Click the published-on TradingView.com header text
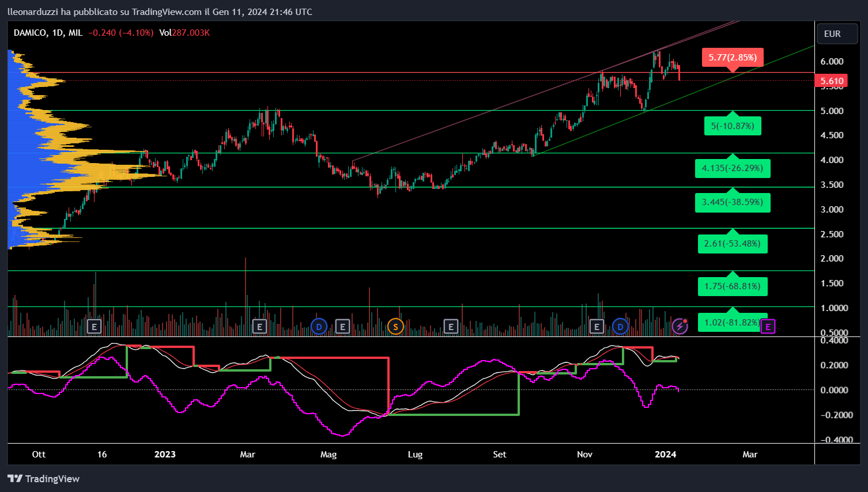 [160, 12]
